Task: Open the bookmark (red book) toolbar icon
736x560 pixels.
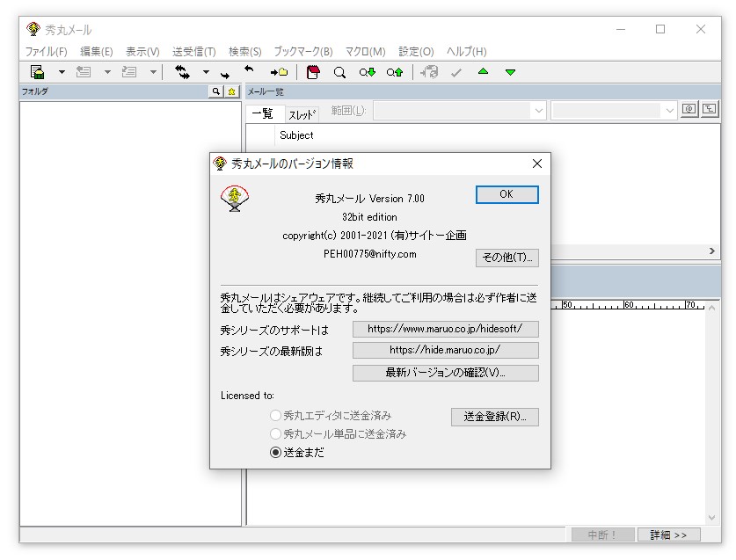Action: coord(312,72)
